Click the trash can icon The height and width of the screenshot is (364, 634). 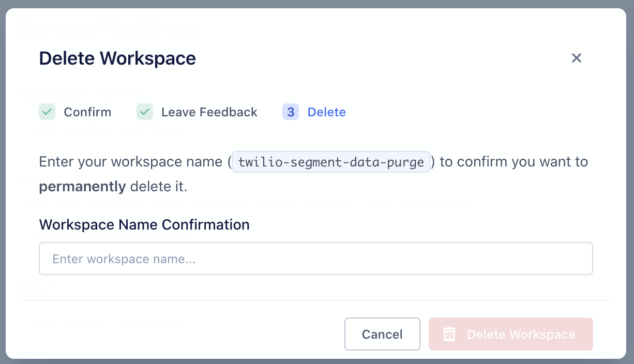(x=449, y=335)
